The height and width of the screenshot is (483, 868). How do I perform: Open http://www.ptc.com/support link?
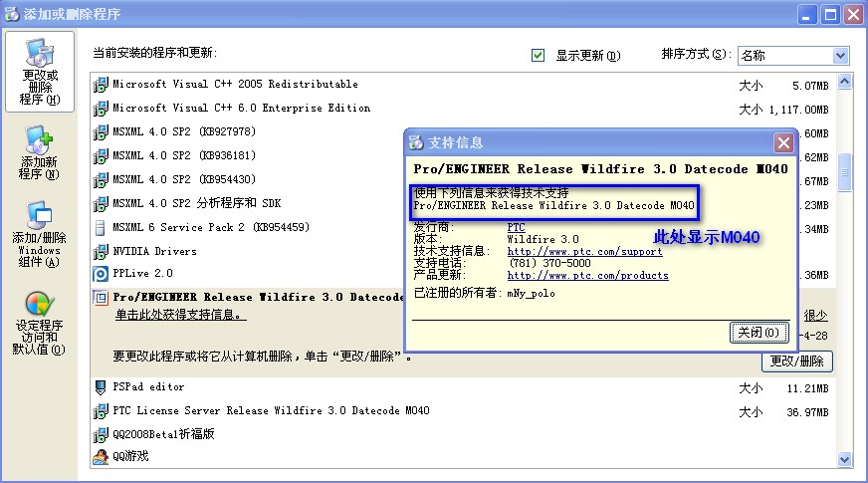[584, 252]
